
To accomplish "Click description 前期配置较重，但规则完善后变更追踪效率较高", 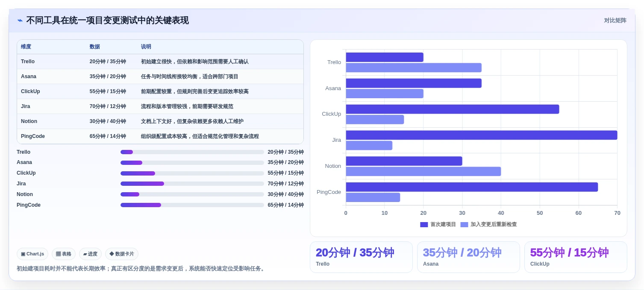I will click(x=195, y=91).
